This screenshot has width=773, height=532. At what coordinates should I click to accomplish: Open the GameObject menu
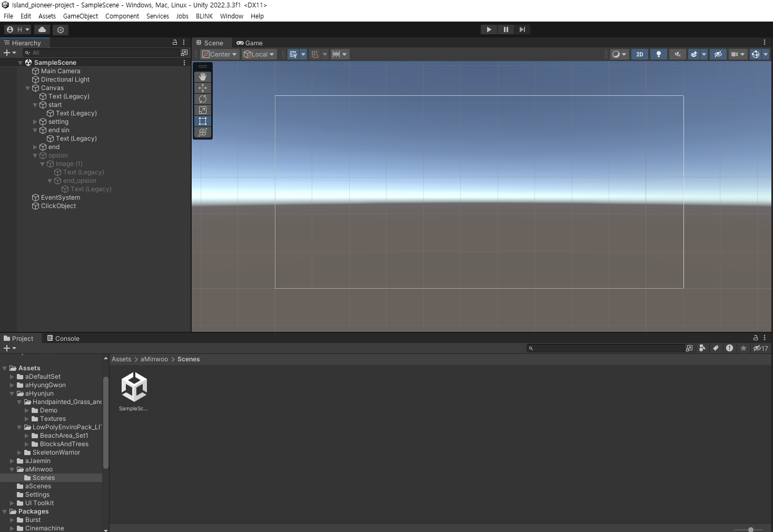tap(80, 16)
